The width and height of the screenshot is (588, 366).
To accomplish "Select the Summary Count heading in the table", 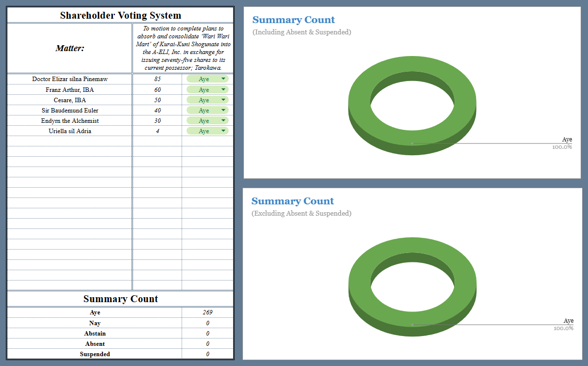I will [x=121, y=299].
